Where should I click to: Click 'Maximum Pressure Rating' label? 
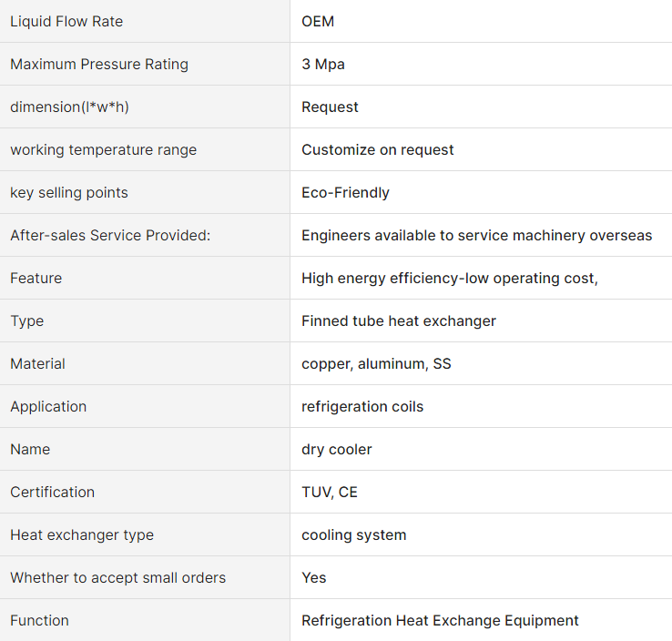[x=99, y=65]
